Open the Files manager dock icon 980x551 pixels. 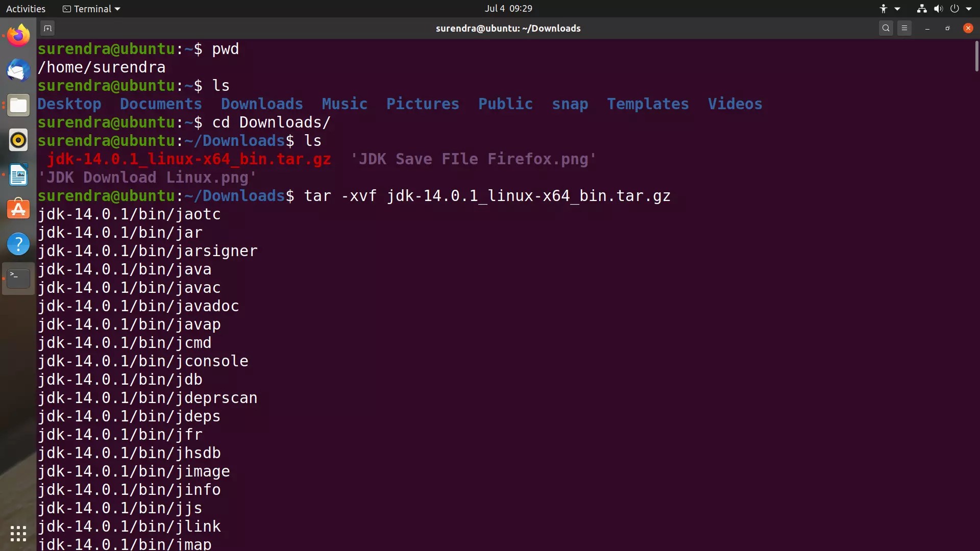coord(18,106)
